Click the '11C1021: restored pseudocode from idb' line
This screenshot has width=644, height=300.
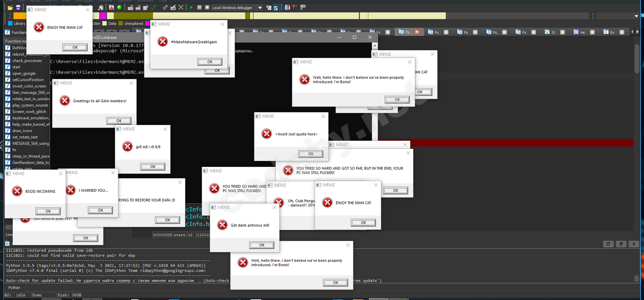(49, 251)
